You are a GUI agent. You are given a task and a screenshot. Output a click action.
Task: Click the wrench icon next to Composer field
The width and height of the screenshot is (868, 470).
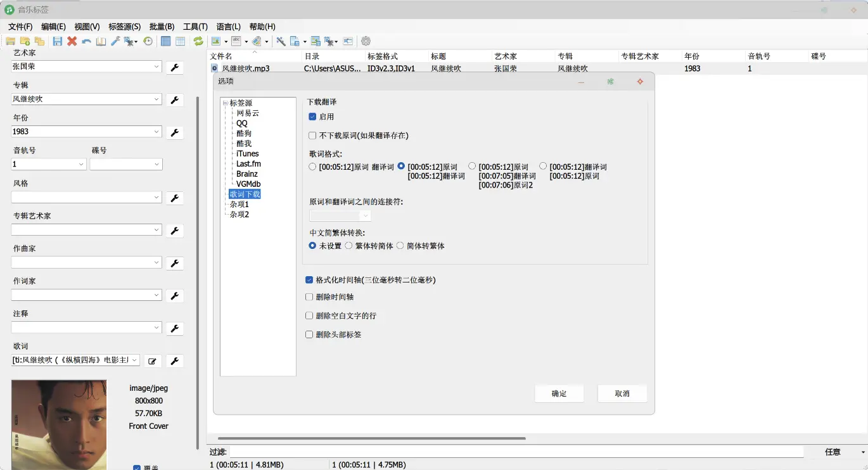(175, 262)
